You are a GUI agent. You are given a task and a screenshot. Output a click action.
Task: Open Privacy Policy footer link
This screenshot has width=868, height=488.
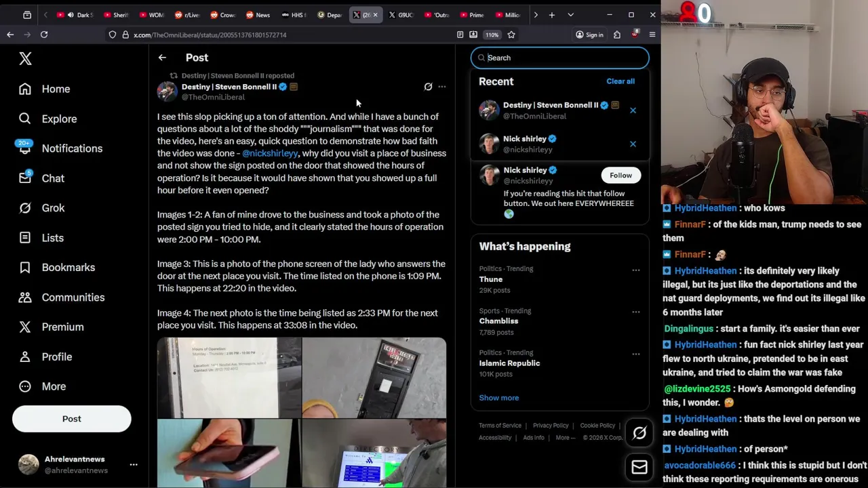(551, 426)
